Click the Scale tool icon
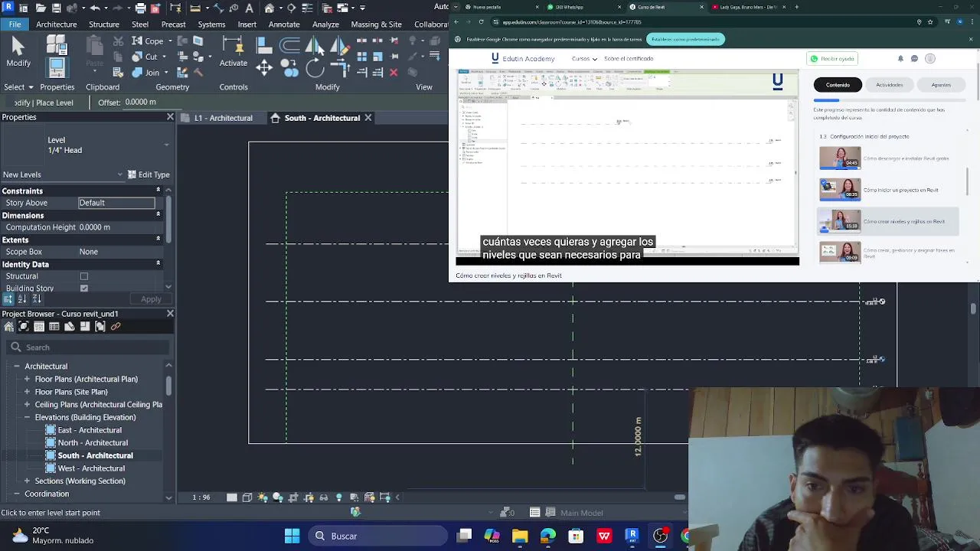Image resolution: width=980 pixels, height=551 pixels. [x=377, y=57]
